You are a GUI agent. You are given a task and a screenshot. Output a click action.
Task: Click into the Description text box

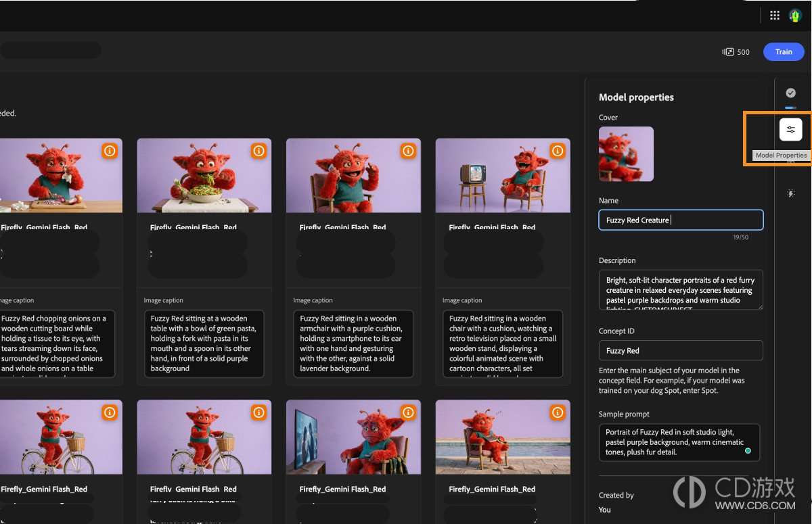coord(681,290)
